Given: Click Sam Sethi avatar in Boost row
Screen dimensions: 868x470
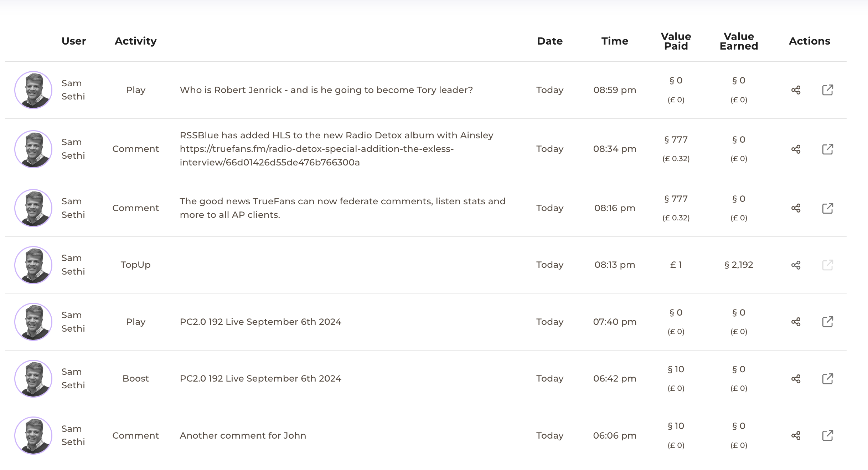Looking at the screenshot, I should point(33,379).
